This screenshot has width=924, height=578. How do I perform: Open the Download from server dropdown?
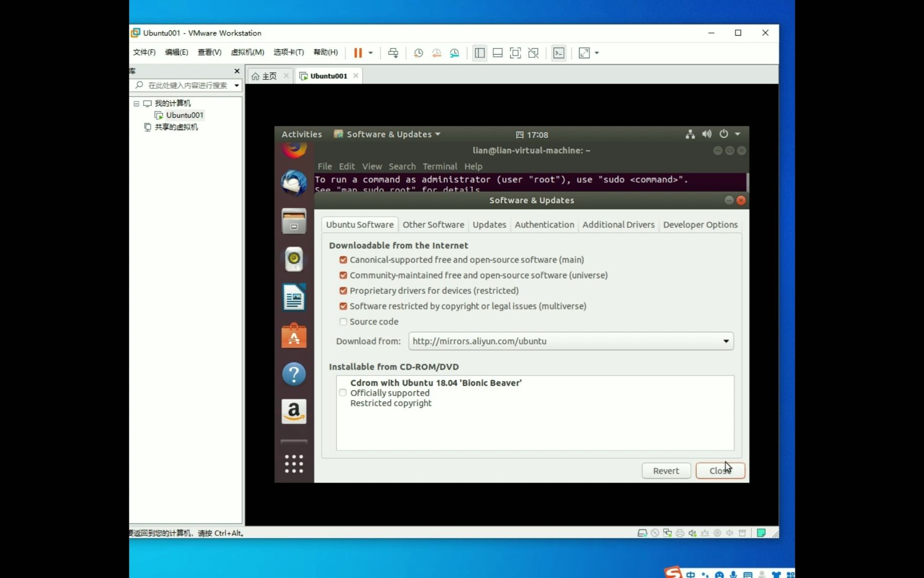(x=571, y=341)
